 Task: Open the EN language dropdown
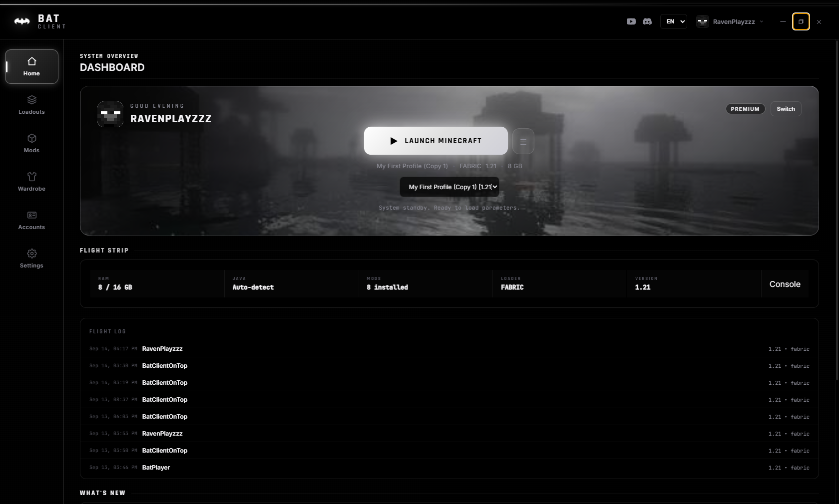coord(674,21)
